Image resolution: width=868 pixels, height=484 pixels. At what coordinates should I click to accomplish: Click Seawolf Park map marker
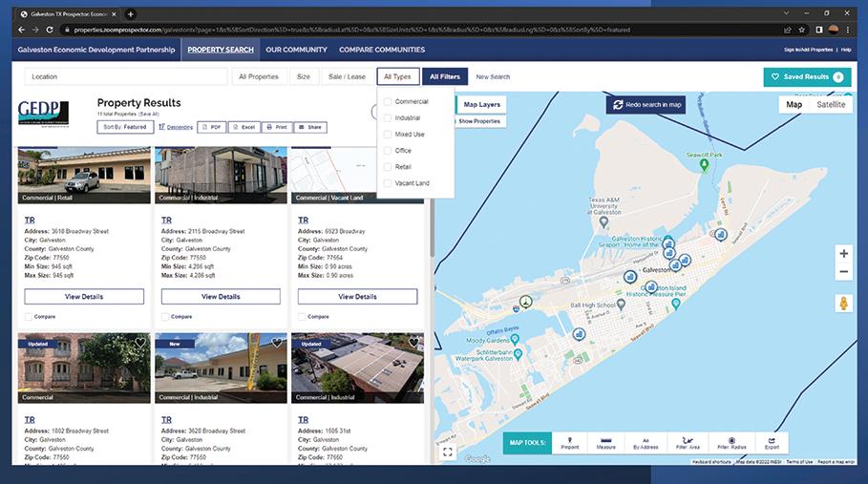click(x=704, y=165)
